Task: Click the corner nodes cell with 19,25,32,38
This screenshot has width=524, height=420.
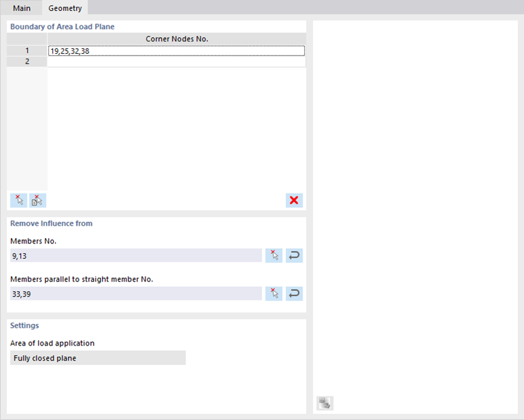Action: pyautogui.click(x=177, y=51)
